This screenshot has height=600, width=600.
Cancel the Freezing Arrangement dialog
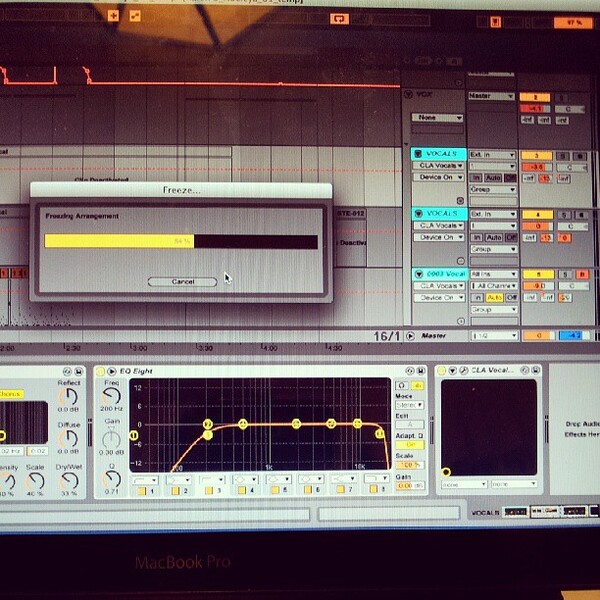pos(183,282)
